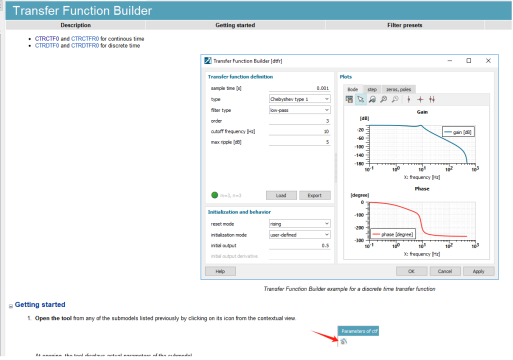Click the single vertical cursor icon
This screenshot has width=513, height=360.
click(x=409, y=99)
